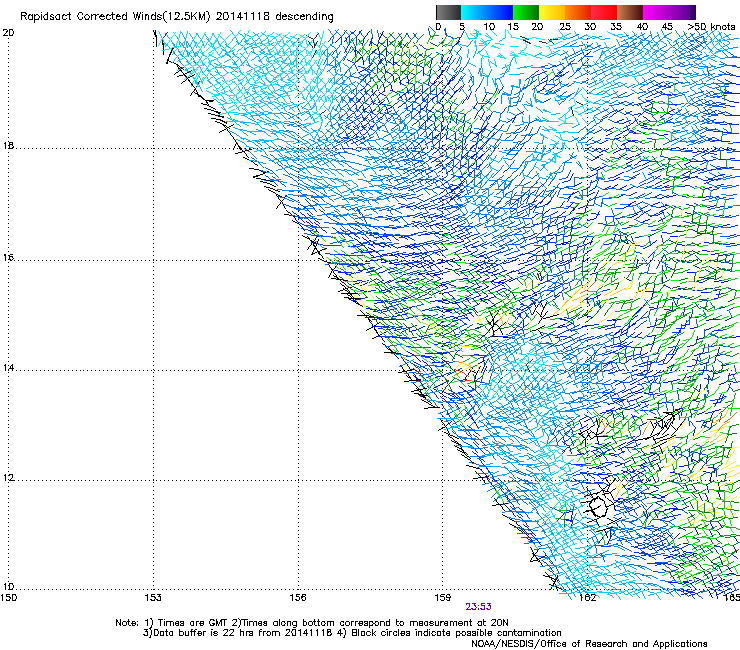Click the cyan-to-blue 5–15 knots legend band
Screen dimensions: 740x650
(x=487, y=12)
